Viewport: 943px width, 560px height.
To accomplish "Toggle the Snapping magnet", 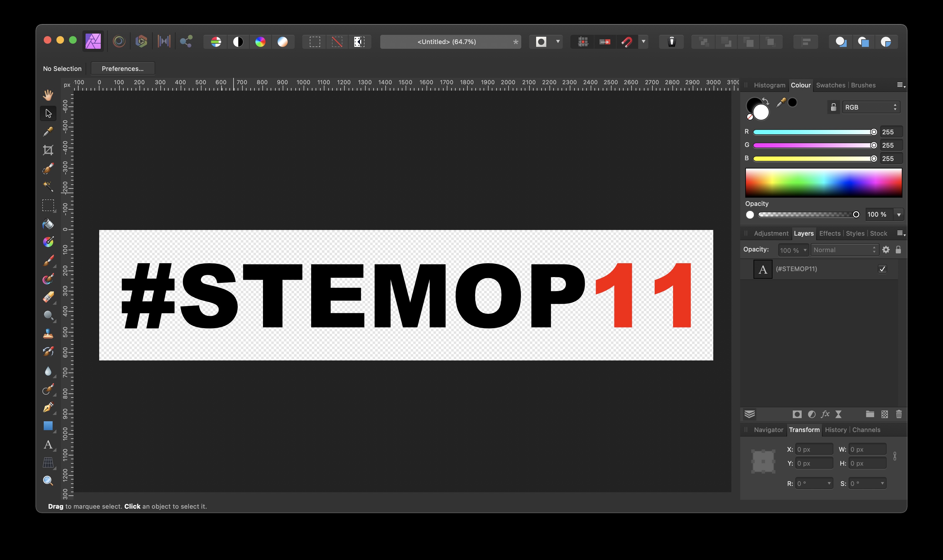I will click(627, 41).
